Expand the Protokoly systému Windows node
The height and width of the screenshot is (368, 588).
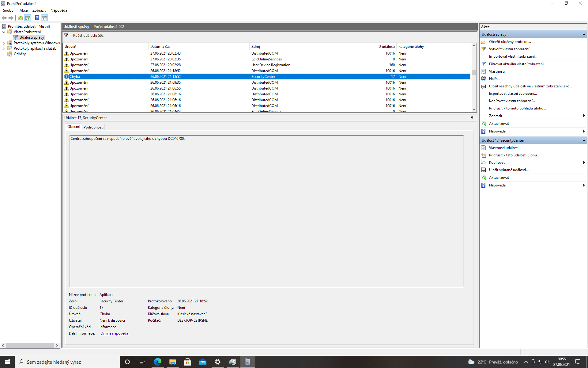point(4,43)
